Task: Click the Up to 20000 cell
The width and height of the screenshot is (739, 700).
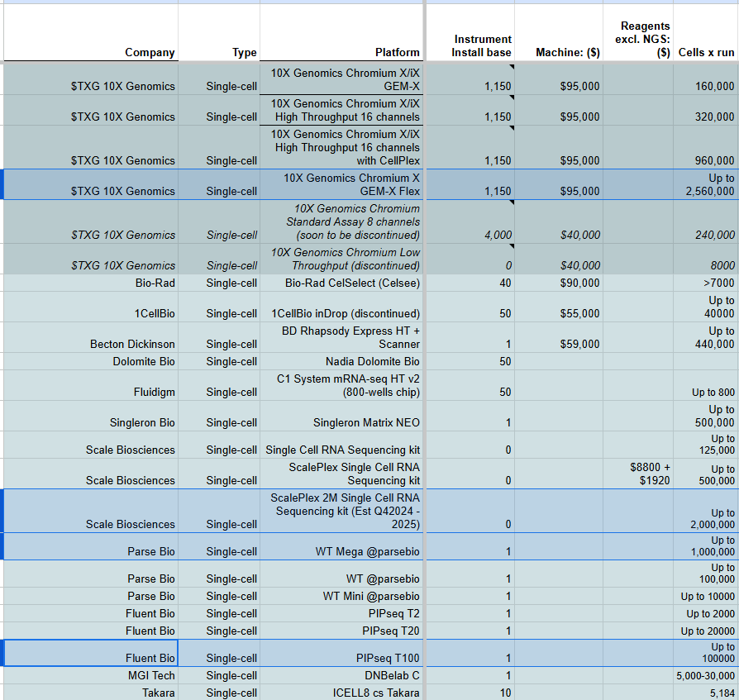Action: [x=706, y=631]
